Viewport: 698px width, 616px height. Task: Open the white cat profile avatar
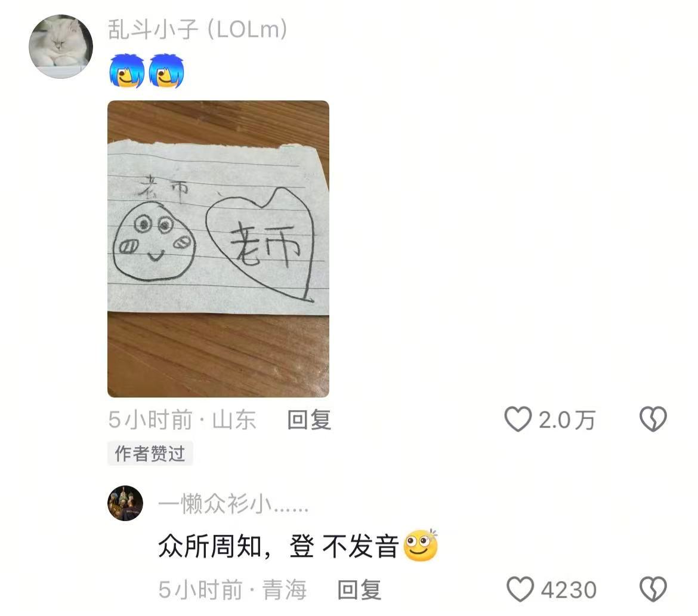[x=61, y=47]
